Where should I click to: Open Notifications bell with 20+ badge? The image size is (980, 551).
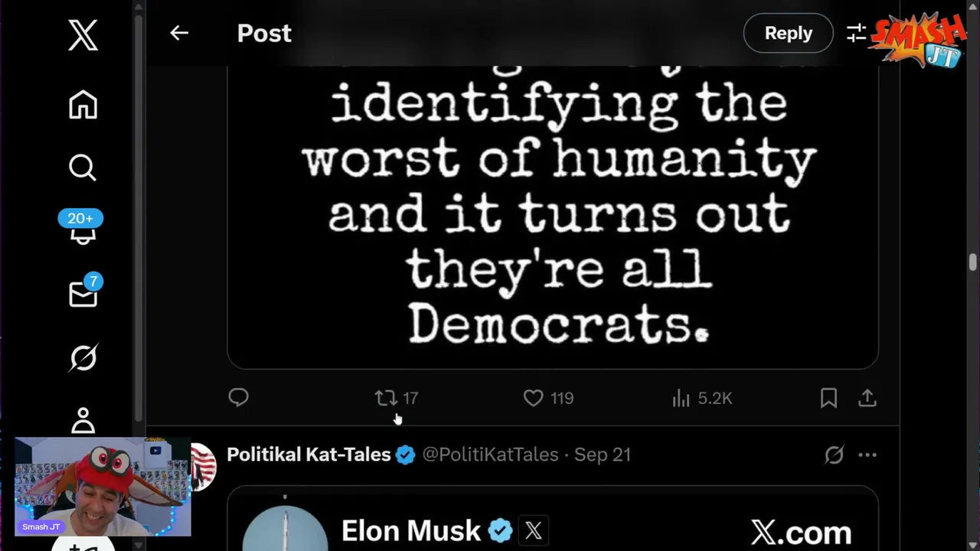click(81, 228)
